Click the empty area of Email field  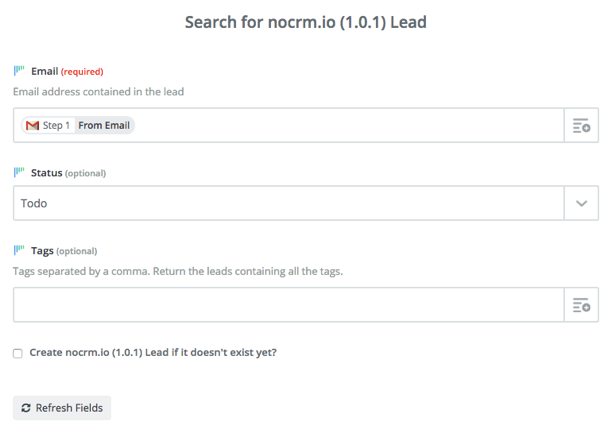click(x=350, y=126)
